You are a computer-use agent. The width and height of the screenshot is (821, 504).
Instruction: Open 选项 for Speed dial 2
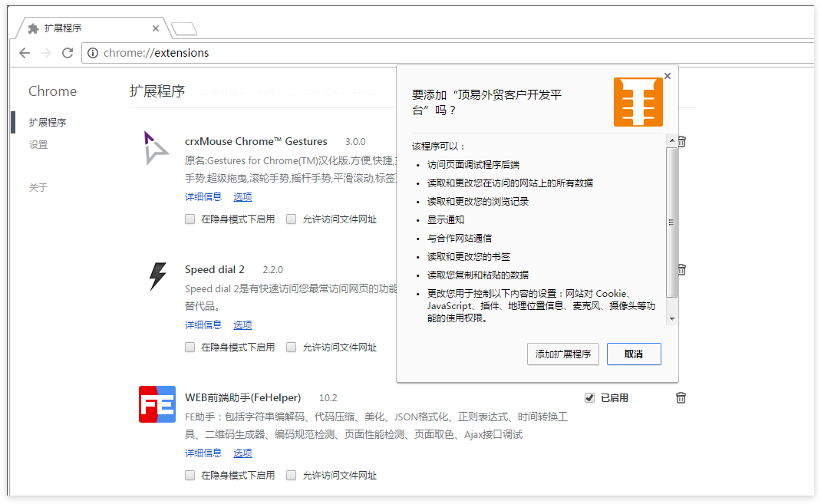pos(242,325)
